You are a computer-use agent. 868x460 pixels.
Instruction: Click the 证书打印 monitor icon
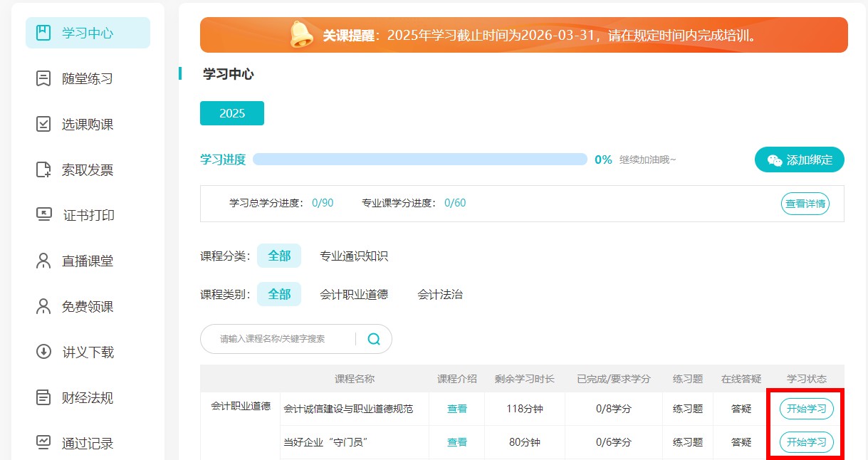[43, 215]
